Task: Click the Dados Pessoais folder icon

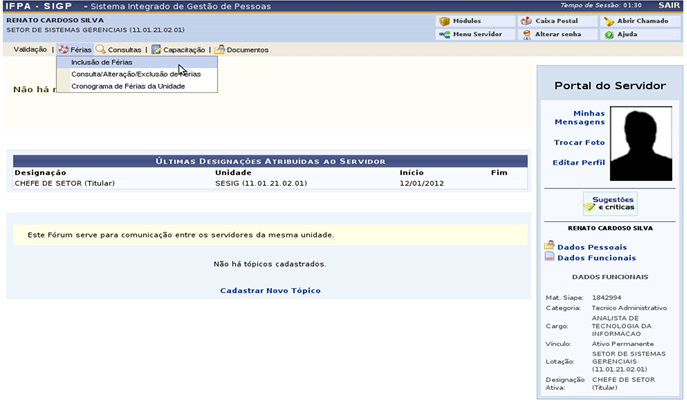Action: click(x=549, y=245)
